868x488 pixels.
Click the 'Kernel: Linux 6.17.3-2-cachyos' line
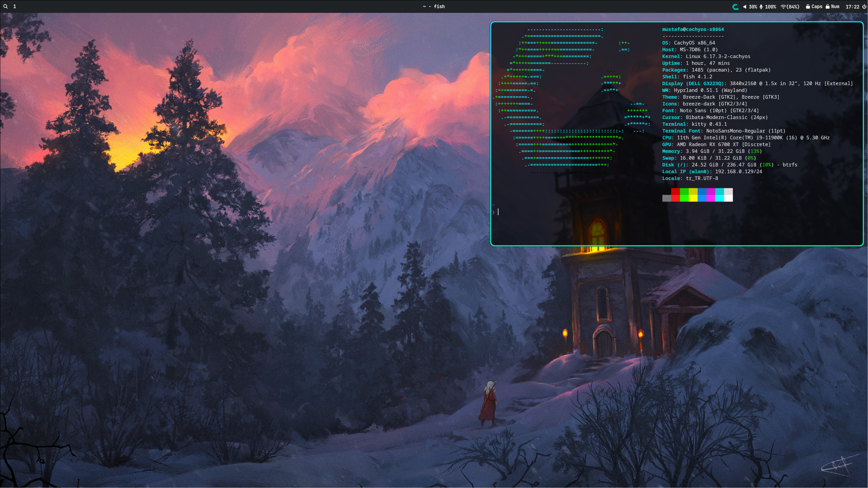coord(706,56)
